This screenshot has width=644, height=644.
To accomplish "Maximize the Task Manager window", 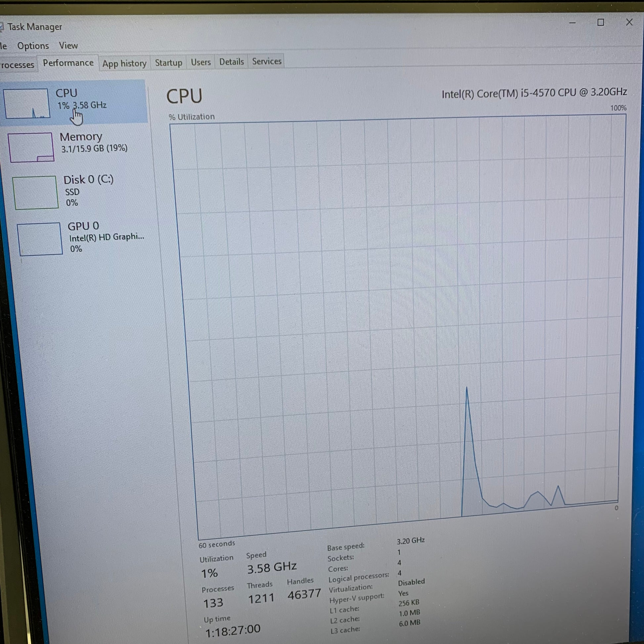I will click(x=601, y=22).
